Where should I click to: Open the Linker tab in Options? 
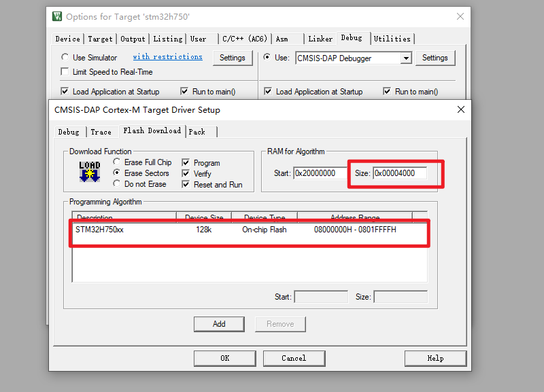click(320, 39)
